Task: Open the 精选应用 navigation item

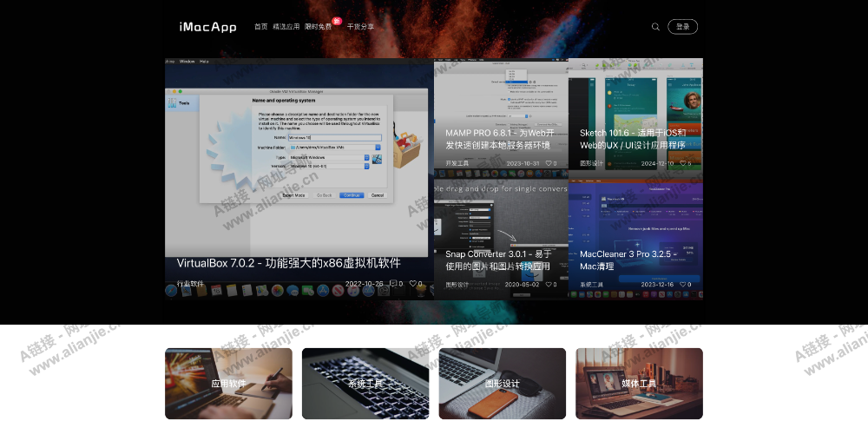Action: coord(286,27)
